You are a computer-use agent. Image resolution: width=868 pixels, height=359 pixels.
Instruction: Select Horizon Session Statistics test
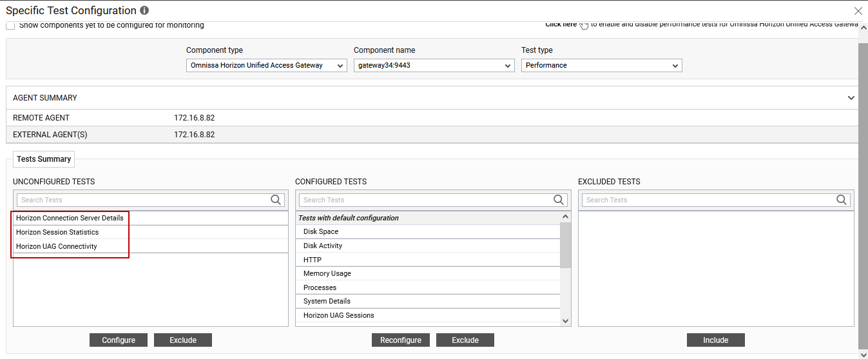151,232
